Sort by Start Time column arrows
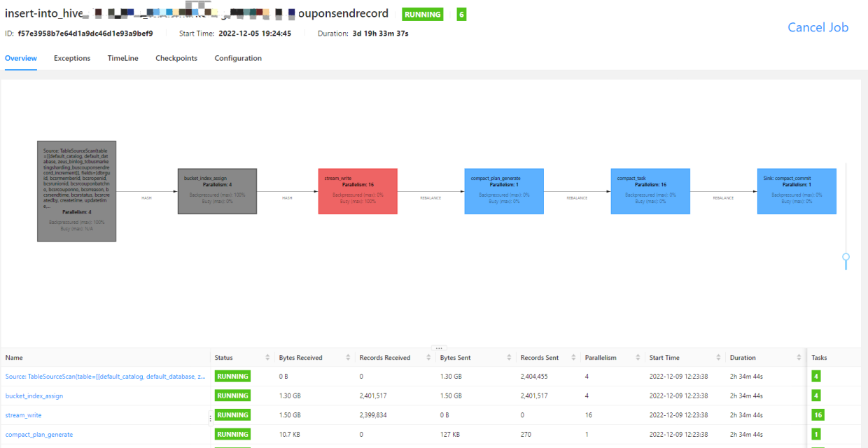 pos(719,358)
